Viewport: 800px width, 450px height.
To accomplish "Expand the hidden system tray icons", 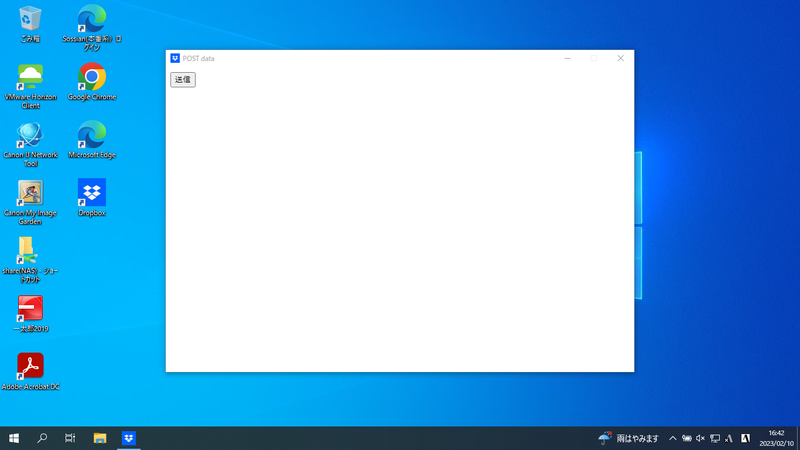I will (673, 438).
